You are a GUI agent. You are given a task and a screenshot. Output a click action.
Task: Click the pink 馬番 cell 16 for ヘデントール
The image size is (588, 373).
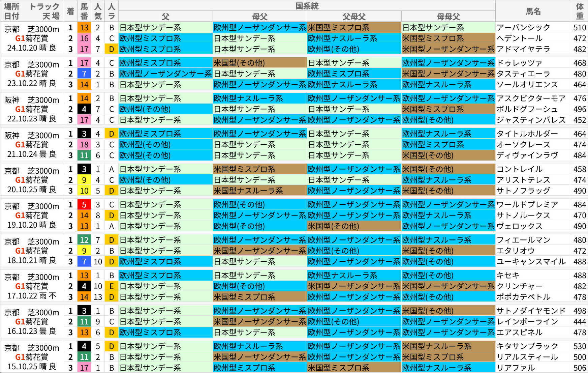coord(84,38)
